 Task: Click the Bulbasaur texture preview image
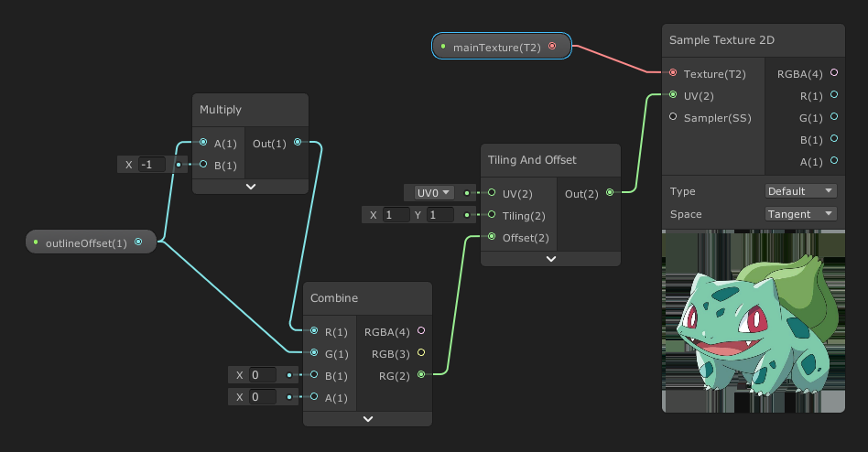point(754,321)
